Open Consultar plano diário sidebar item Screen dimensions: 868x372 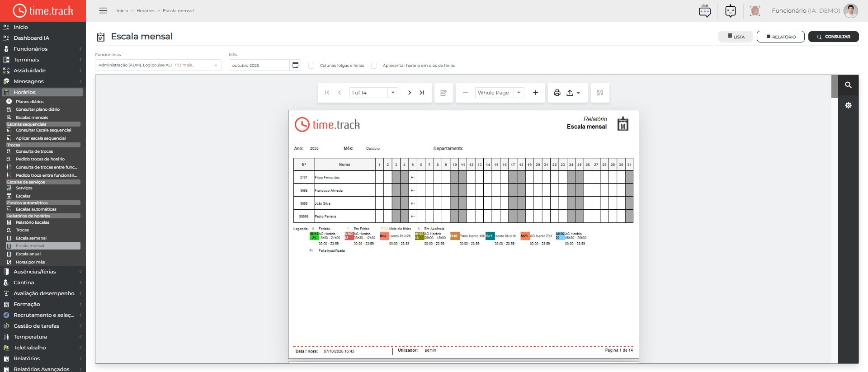point(38,109)
